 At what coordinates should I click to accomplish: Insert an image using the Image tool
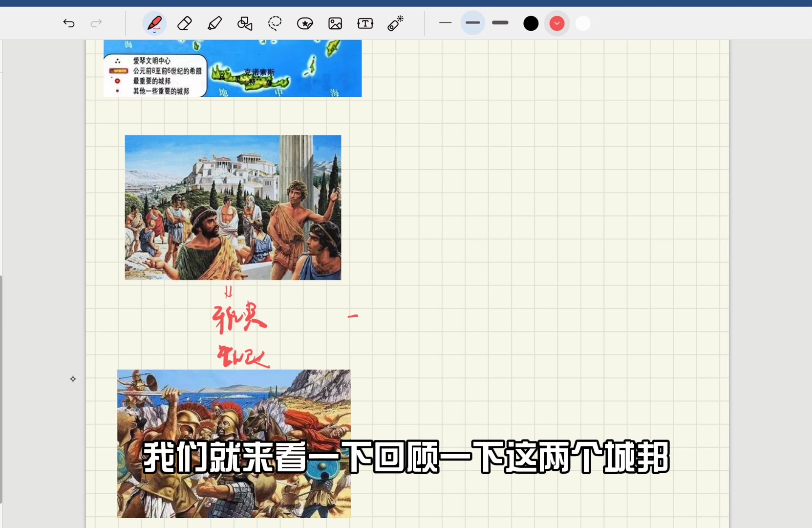point(335,23)
